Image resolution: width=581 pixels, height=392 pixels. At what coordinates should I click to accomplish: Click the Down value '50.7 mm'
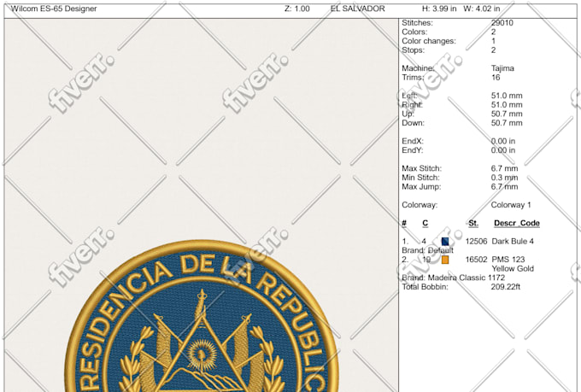507,123
